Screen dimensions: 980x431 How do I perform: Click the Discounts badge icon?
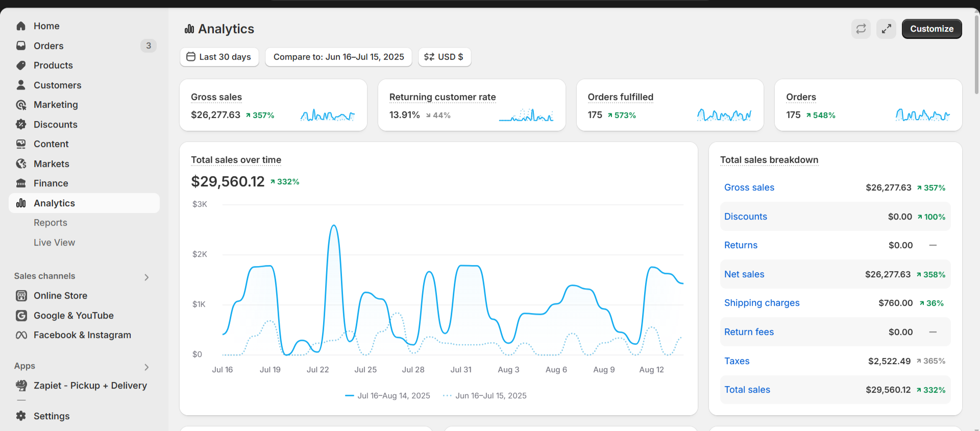pos(21,125)
